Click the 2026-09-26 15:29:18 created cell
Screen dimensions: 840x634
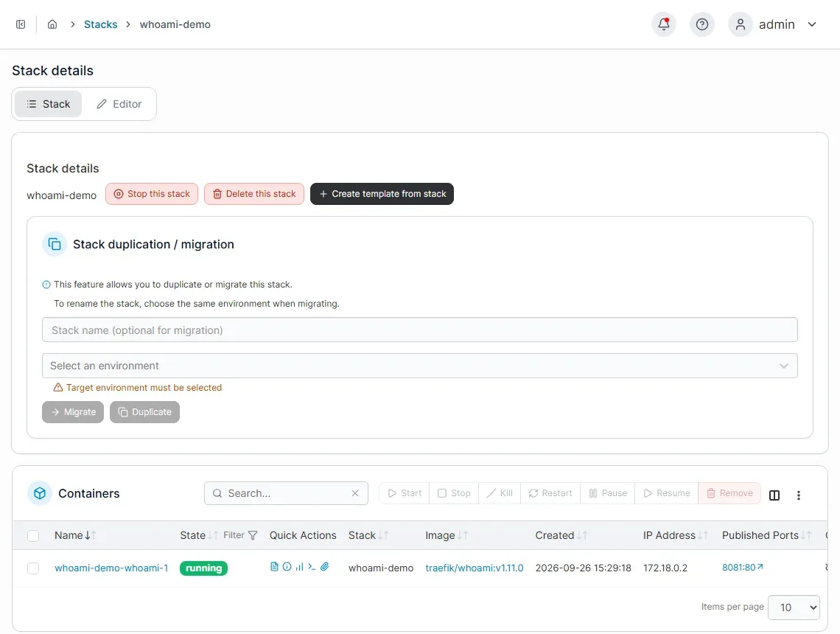pos(583,568)
